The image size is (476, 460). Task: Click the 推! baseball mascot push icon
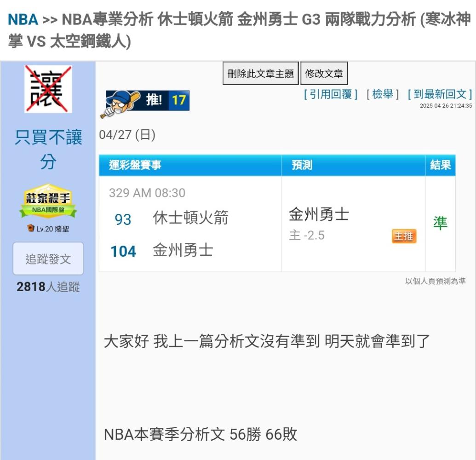point(144,103)
